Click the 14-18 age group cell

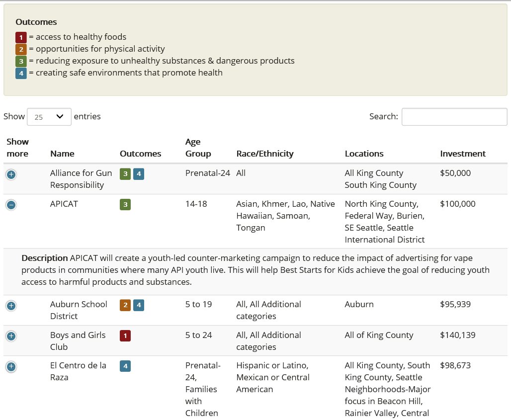(x=196, y=204)
